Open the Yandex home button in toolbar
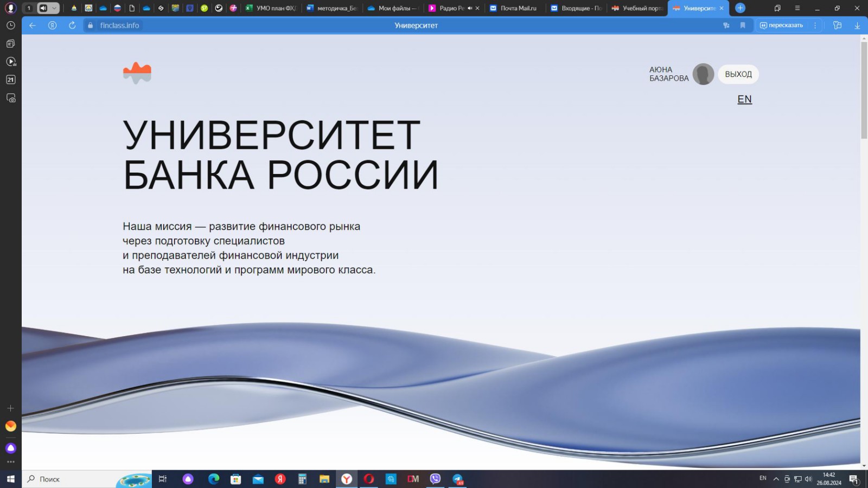This screenshot has height=488, width=868. 52,25
